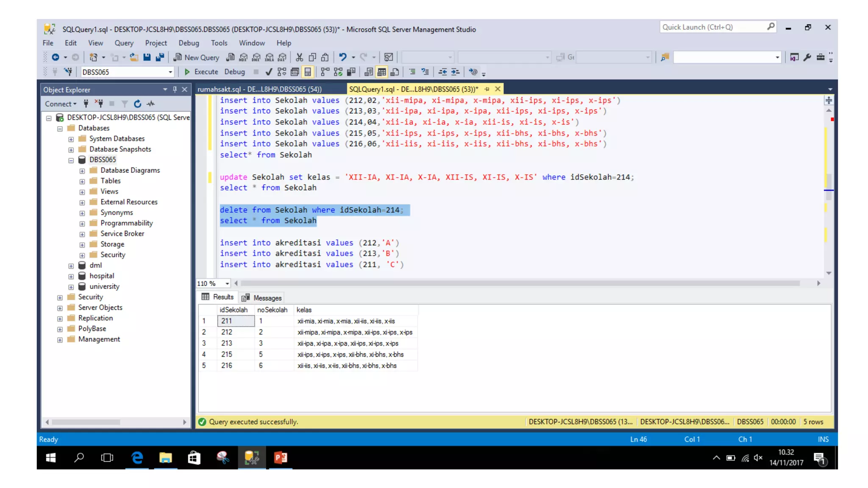This screenshot has width=868, height=488.
Task: Click the Open File folder icon
Action: click(x=134, y=57)
